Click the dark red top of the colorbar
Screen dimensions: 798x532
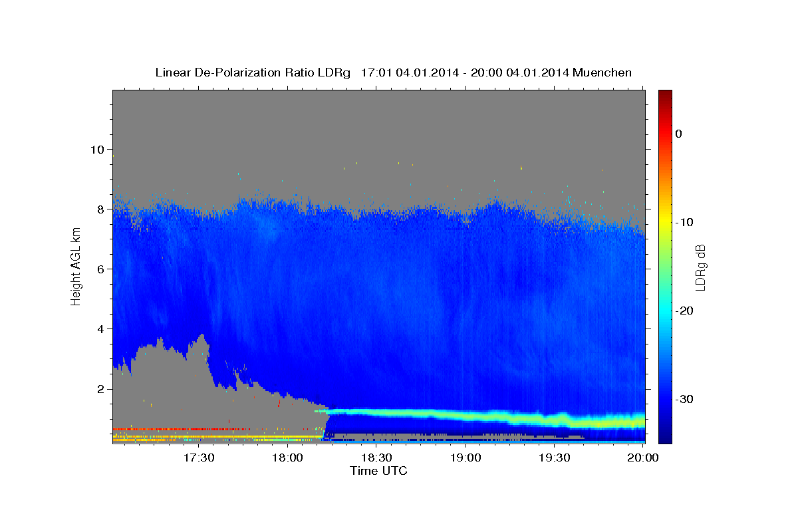click(665, 94)
